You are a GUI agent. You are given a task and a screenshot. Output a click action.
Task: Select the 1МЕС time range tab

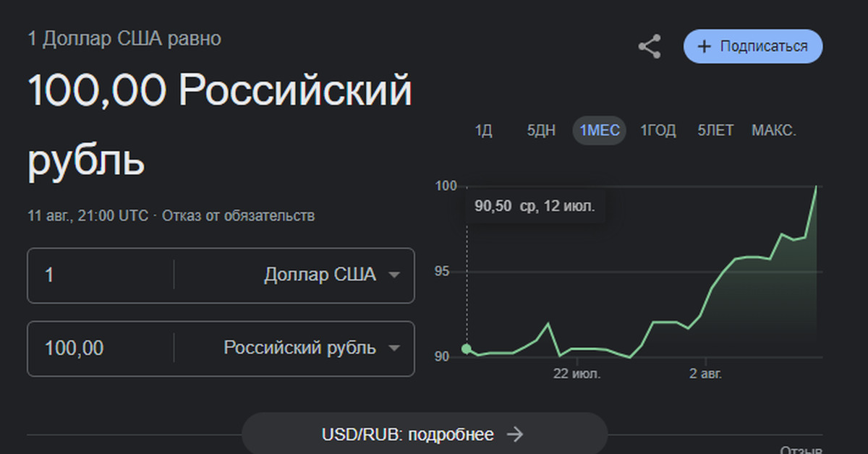(x=600, y=131)
